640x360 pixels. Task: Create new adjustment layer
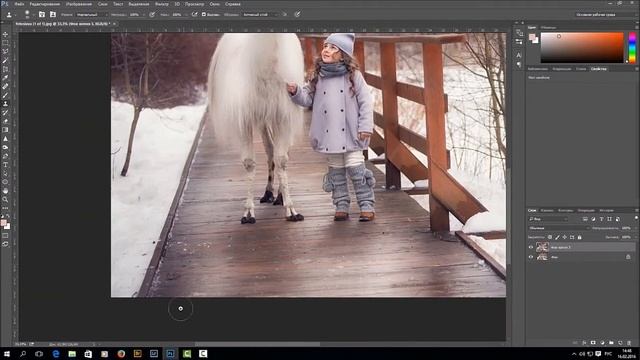coord(602,342)
